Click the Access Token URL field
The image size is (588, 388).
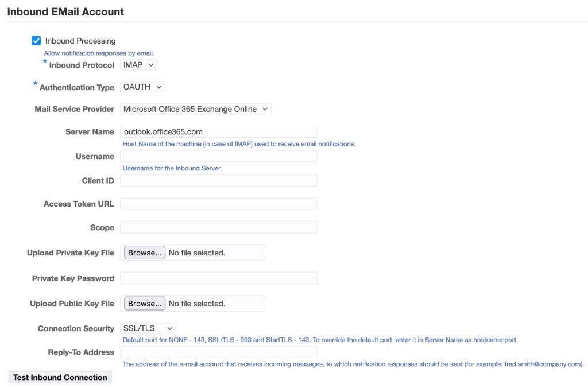218,203
